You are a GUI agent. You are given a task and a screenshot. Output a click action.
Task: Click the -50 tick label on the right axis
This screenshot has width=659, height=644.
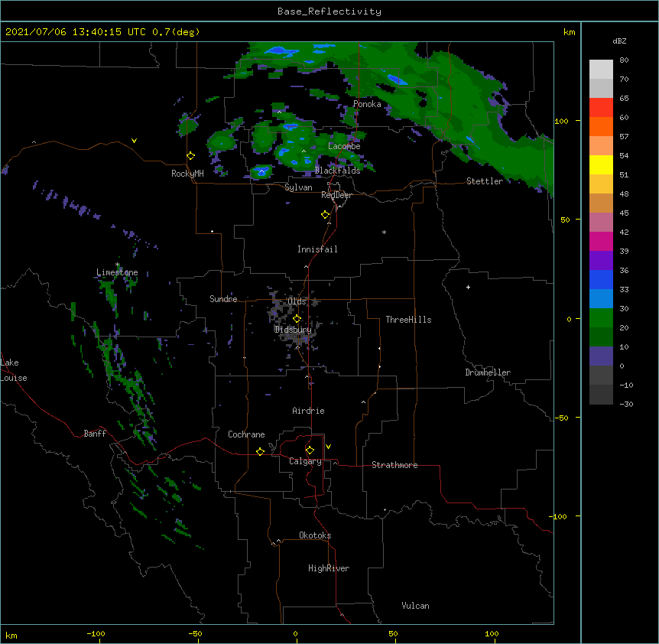[x=561, y=418]
